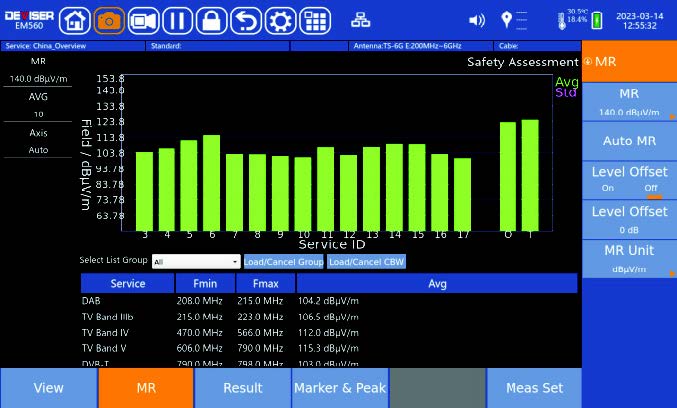Open settings via the gear icon
The width and height of the screenshot is (677, 408).
(x=279, y=20)
